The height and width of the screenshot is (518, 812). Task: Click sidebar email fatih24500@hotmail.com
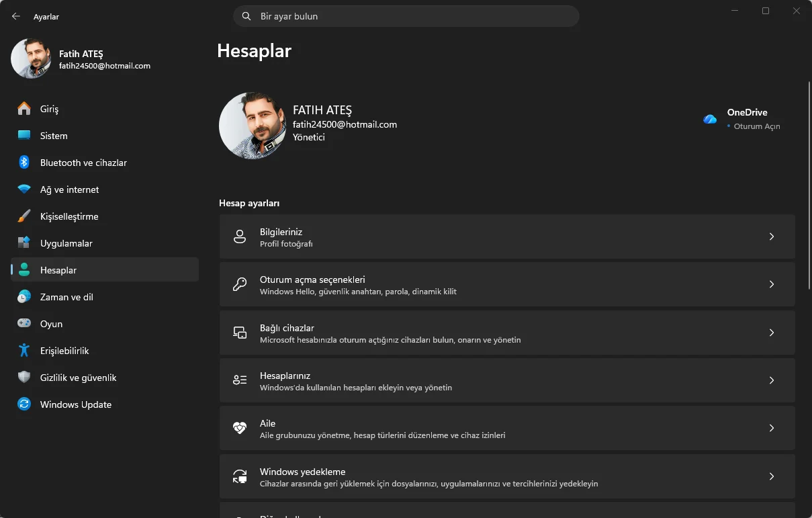coord(105,66)
